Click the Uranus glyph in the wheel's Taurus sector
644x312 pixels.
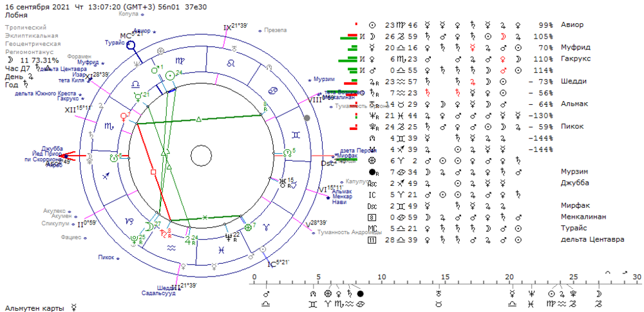pyautogui.click(x=283, y=183)
